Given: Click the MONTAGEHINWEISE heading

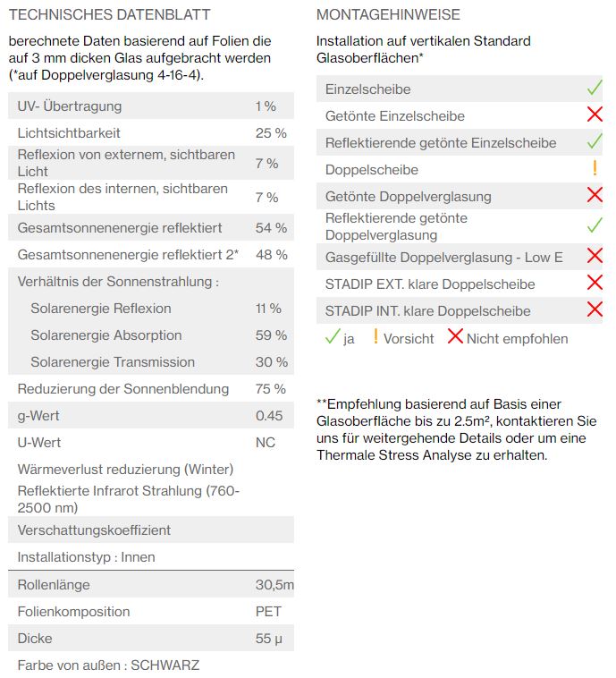Looking at the screenshot, I should coord(388,14).
